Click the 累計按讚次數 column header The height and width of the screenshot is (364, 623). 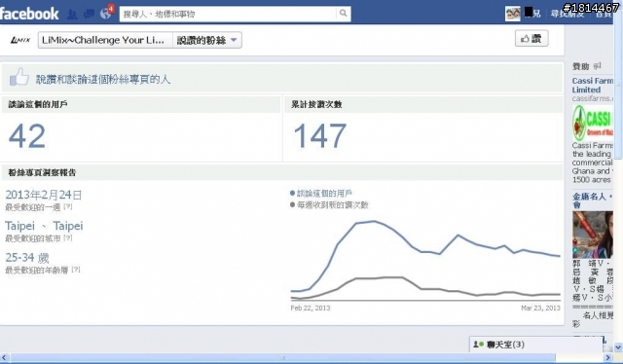[316, 104]
